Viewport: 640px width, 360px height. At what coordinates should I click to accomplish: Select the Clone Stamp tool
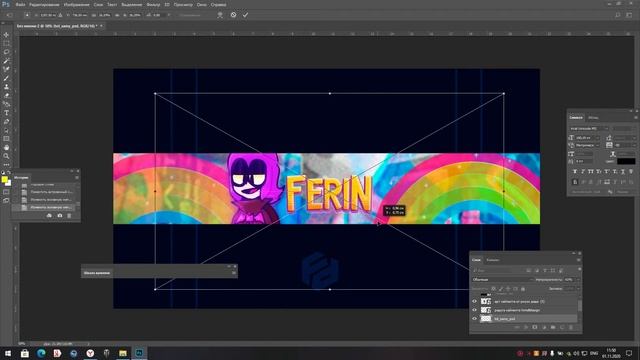[6, 87]
